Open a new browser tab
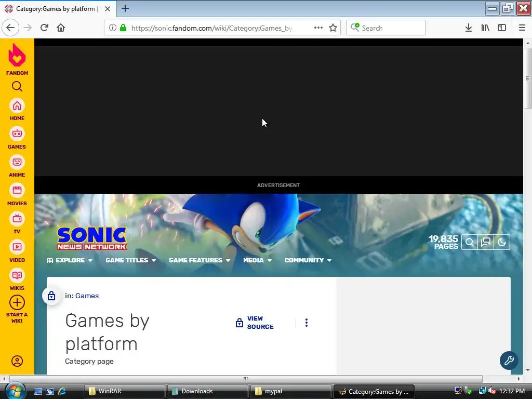Image resolution: width=532 pixels, height=399 pixels. tap(125, 8)
